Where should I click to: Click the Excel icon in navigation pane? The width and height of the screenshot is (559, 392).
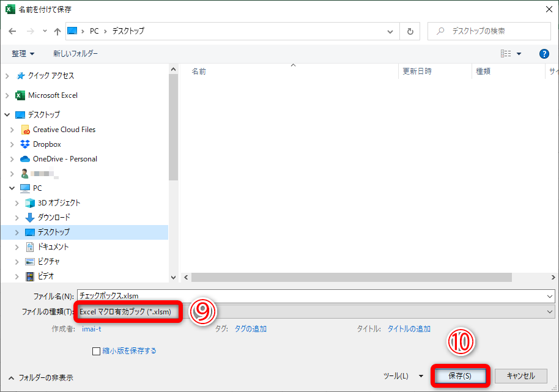tap(20, 95)
